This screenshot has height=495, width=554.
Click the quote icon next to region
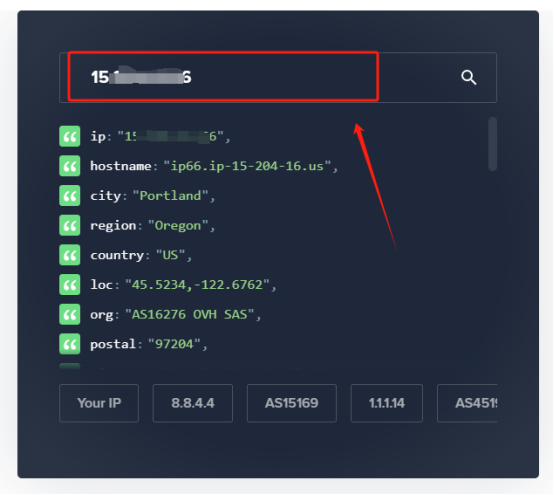(70, 225)
